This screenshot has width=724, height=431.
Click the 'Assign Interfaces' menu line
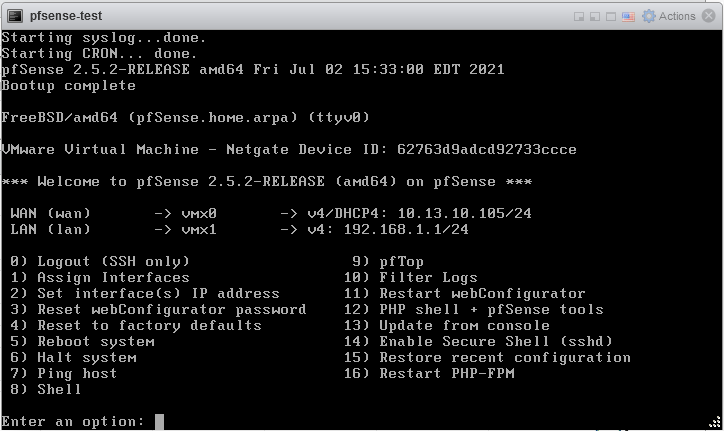click(x=100, y=277)
